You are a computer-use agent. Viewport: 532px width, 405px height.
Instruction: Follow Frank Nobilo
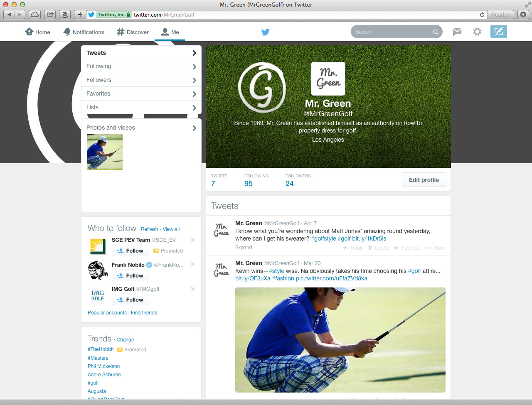(x=130, y=275)
